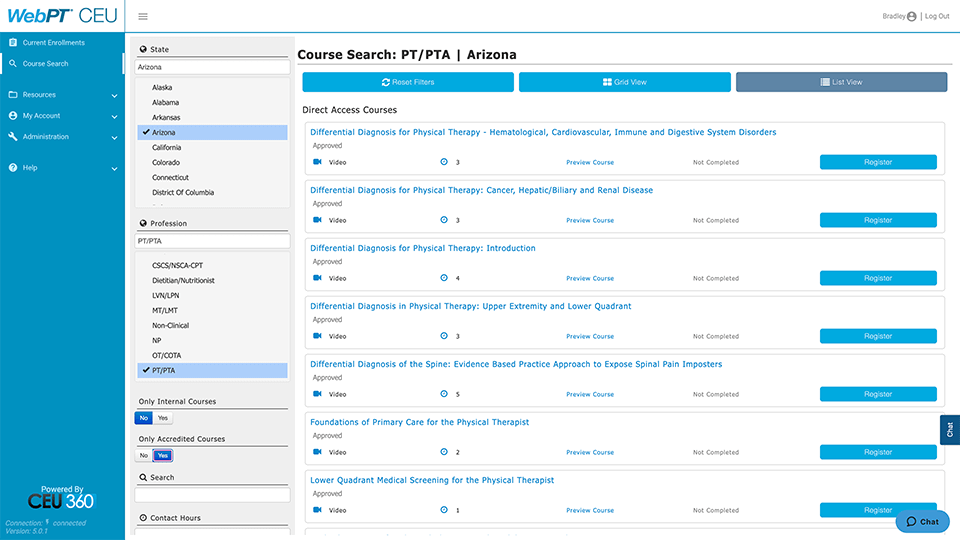Click the Search text field in filters
Screen dimensions: 960x540
(x=212, y=495)
